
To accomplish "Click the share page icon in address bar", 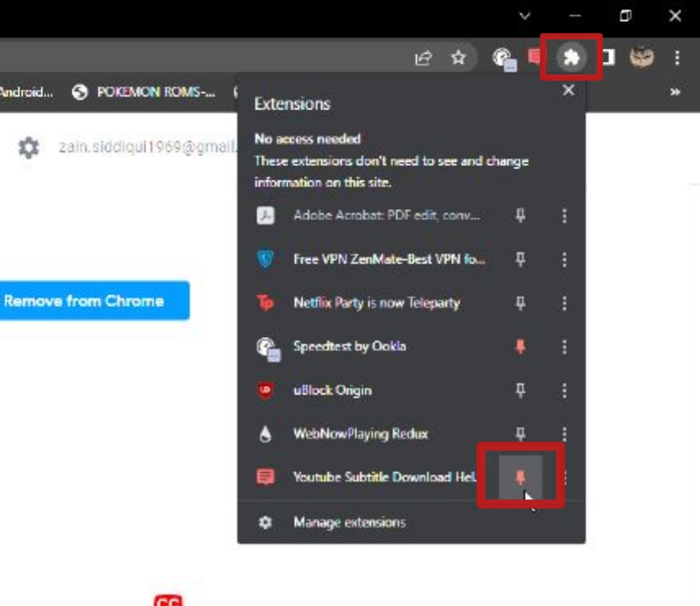I will pyautogui.click(x=423, y=57).
